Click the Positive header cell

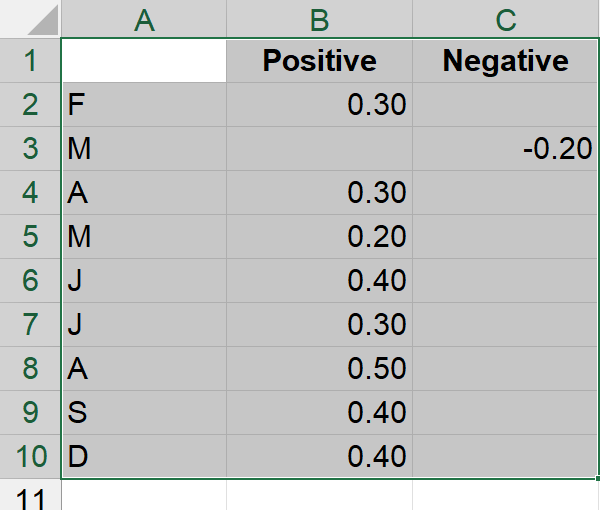tap(319, 61)
